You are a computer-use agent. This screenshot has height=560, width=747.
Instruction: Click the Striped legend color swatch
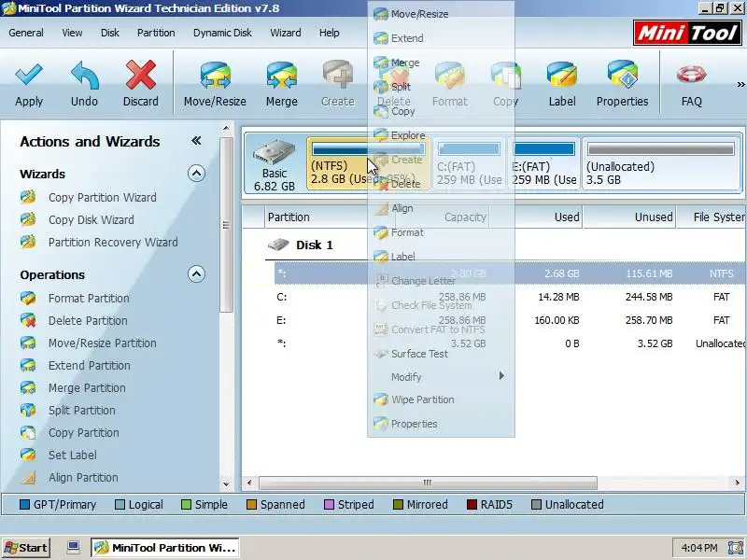329,504
